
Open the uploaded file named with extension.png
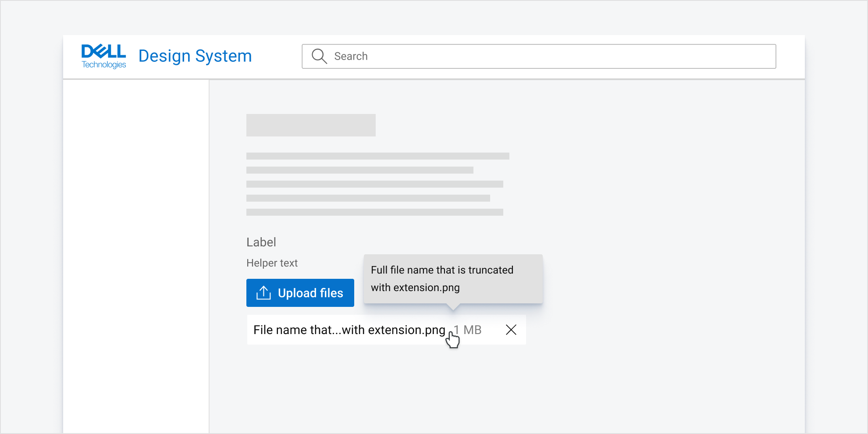click(x=349, y=330)
